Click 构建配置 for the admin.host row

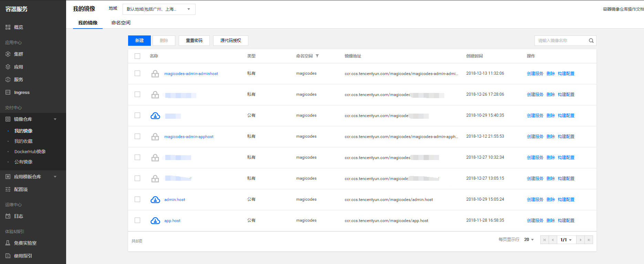(x=566, y=200)
